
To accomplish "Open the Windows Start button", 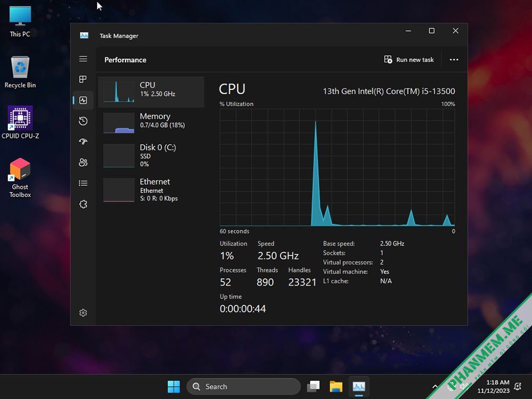I will pos(174,386).
